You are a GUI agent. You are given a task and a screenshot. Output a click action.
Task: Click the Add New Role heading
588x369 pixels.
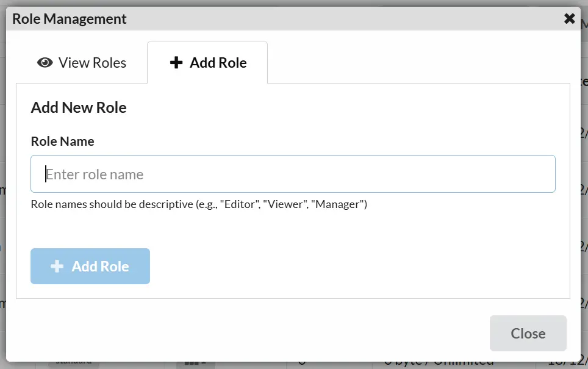pyautogui.click(x=79, y=108)
